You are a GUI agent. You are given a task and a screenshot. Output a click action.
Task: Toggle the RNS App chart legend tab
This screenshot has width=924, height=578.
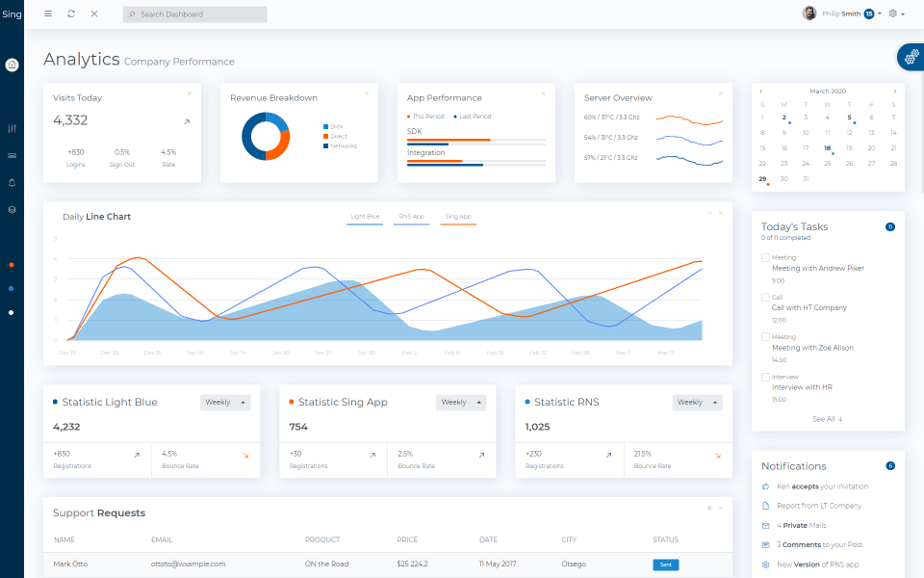411,218
